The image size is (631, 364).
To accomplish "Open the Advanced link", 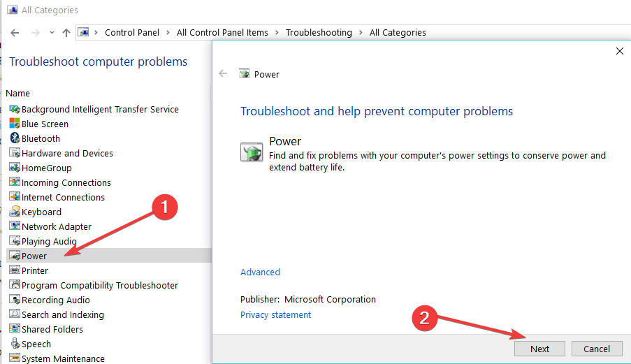I will (x=260, y=272).
